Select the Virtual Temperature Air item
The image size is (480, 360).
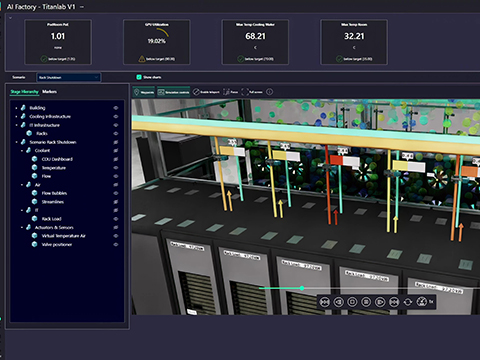click(x=63, y=236)
